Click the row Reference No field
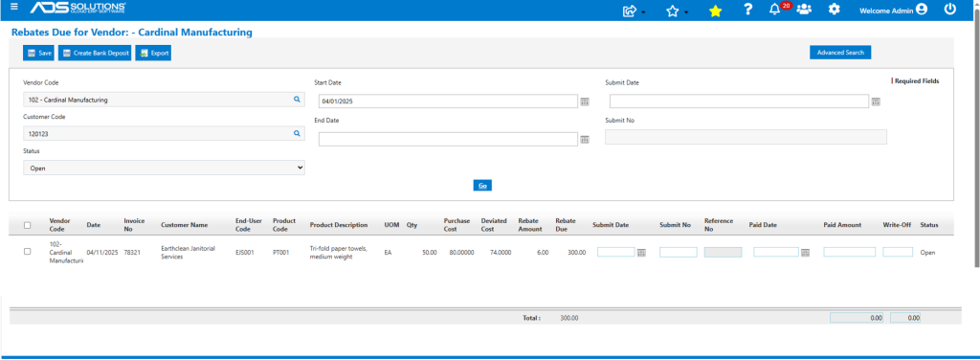 point(724,252)
